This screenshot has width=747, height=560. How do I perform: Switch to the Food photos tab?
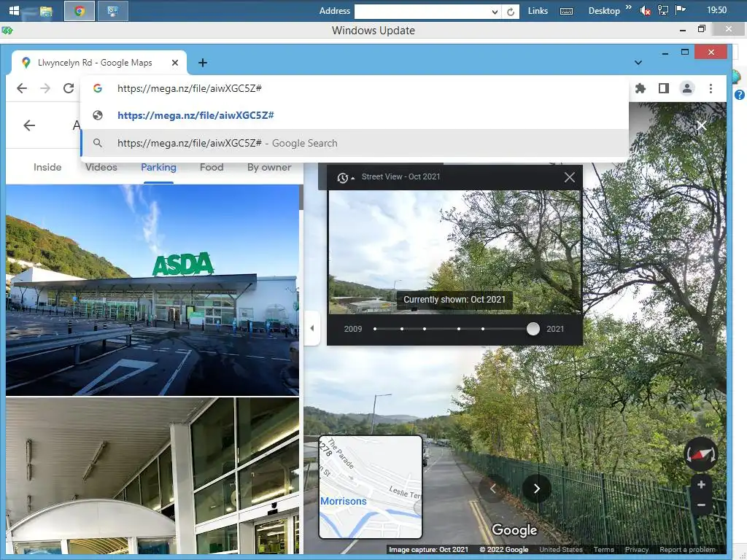212,167
